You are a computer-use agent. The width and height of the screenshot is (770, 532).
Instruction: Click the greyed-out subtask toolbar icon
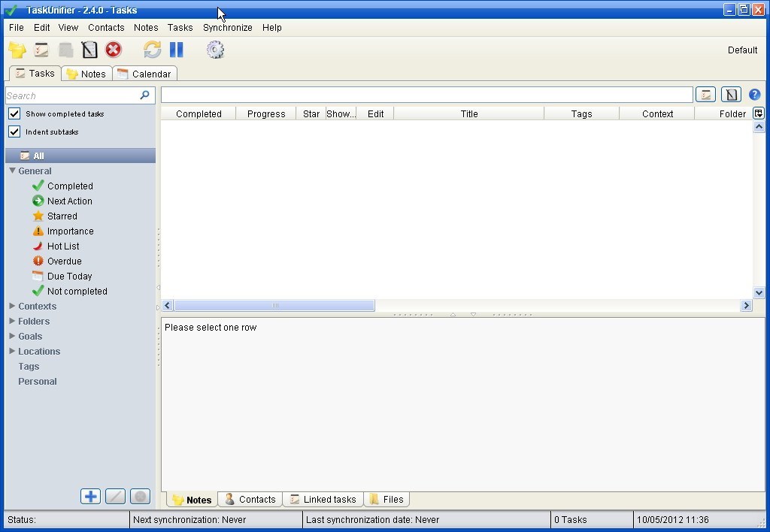point(65,50)
